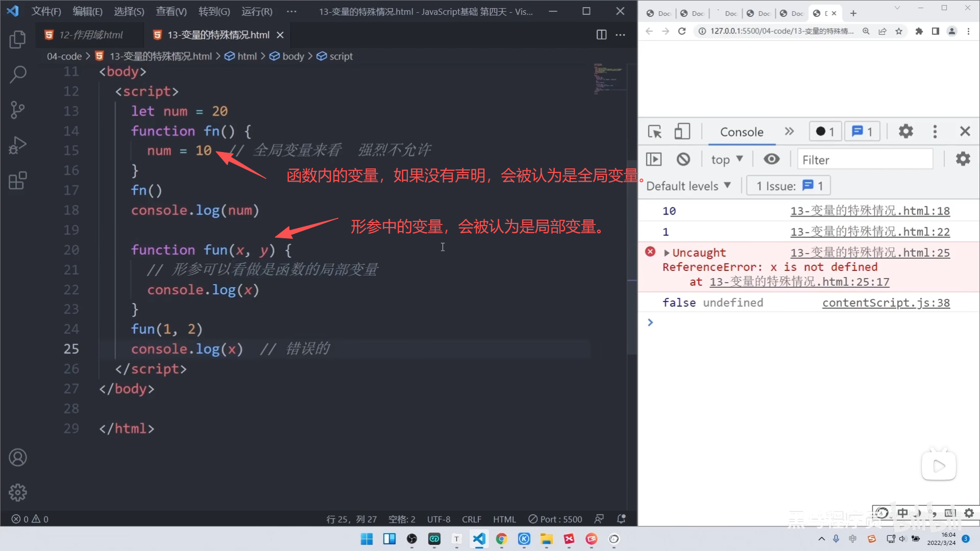980x551 pixels.
Task: Open the Default levels dropdown
Action: [x=689, y=186]
